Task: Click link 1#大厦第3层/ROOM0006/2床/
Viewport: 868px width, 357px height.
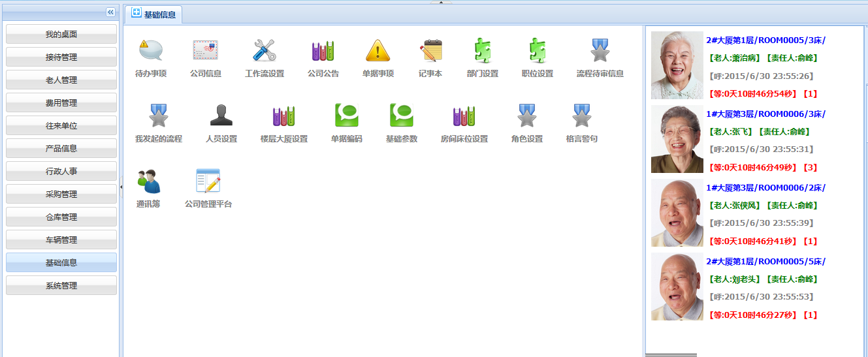Action: 765,187
